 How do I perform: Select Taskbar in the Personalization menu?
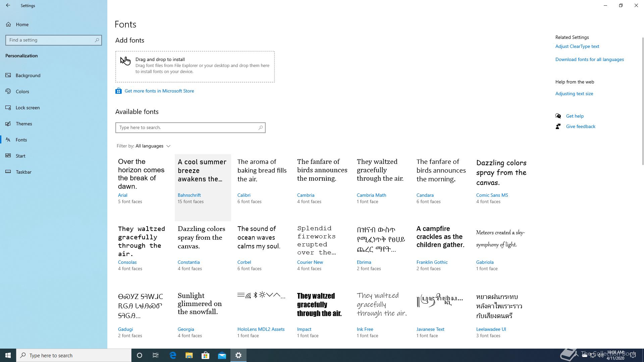click(23, 172)
